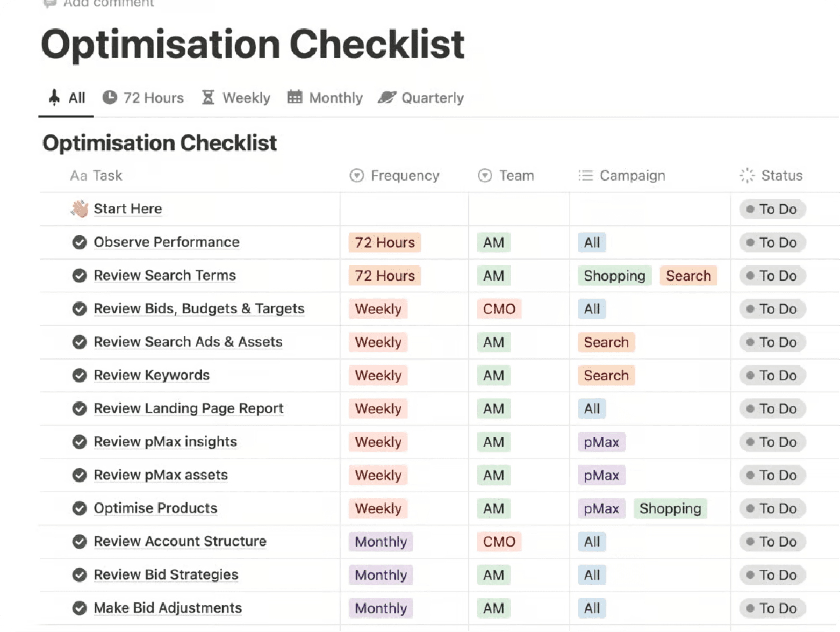840x632 pixels.
Task: Switch to the Weekly view tab
Action: pos(236,98)
